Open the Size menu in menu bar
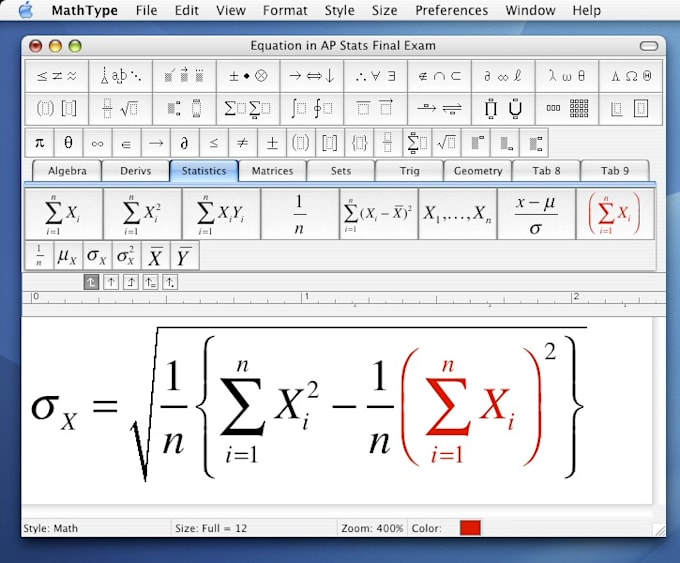The width and height of the screenshot is (680, 563). [384, 10]
